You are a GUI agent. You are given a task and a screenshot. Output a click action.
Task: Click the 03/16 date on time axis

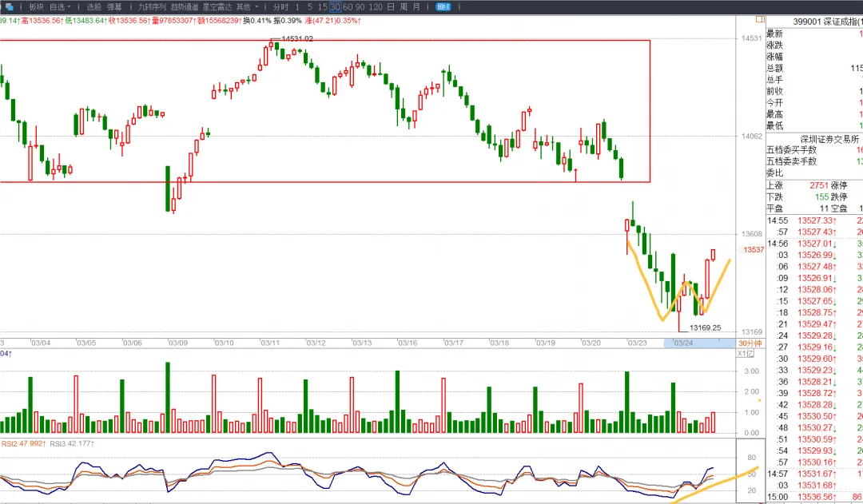click(x=408, y=343)
